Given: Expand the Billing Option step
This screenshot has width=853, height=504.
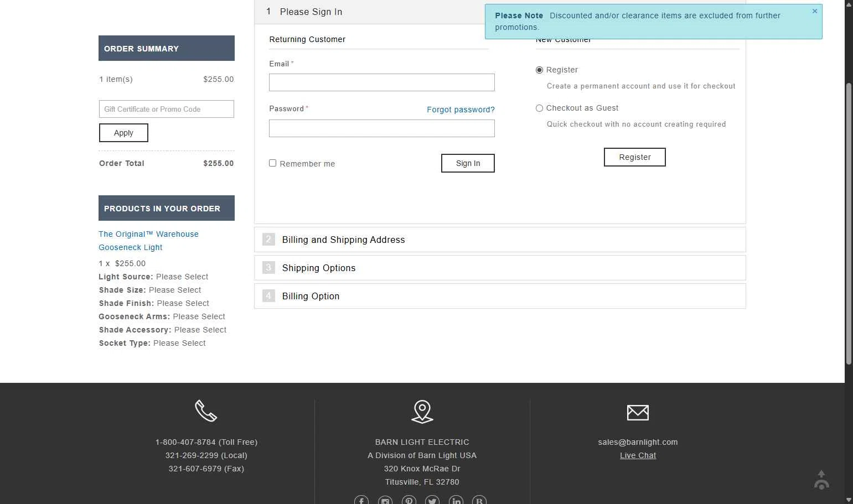Looking at the screenshot, I should tap(500, 296).
